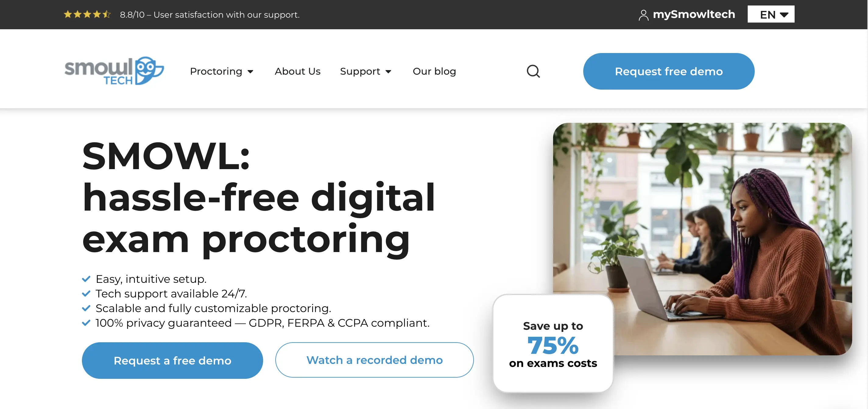This screenshot has width=868, height=409.
Task: Open the EN language selector
Action: pyautogui.click(x=771, y=14)
